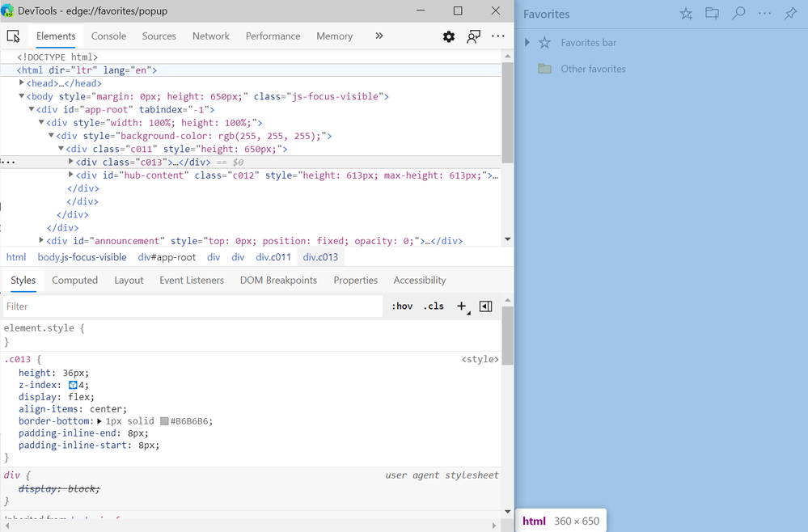Open the Memory tab

tap(334, 36)
